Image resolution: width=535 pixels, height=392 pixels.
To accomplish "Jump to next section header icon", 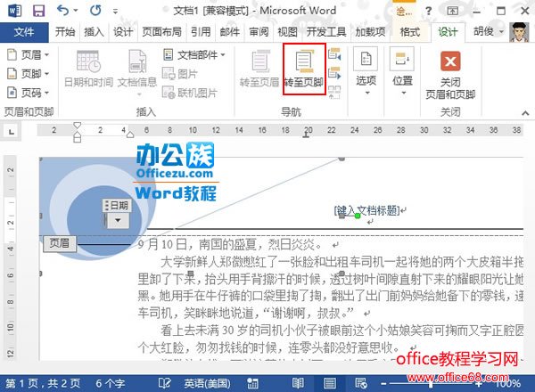I will click(x=334, y=73).
